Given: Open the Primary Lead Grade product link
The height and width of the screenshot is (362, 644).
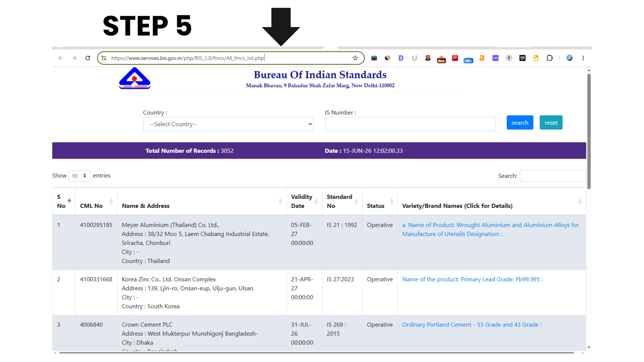Looking at the screenshot, I should pos(472,279).
